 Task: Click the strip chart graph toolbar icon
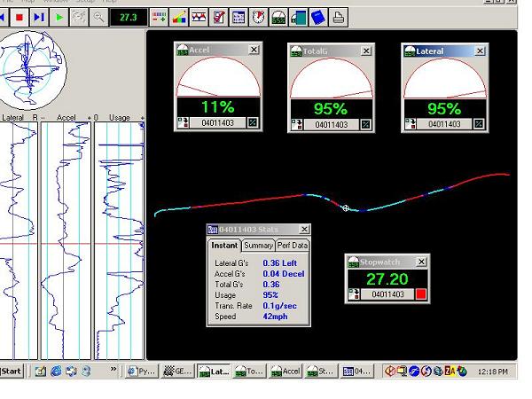click(x=199, y=17)
